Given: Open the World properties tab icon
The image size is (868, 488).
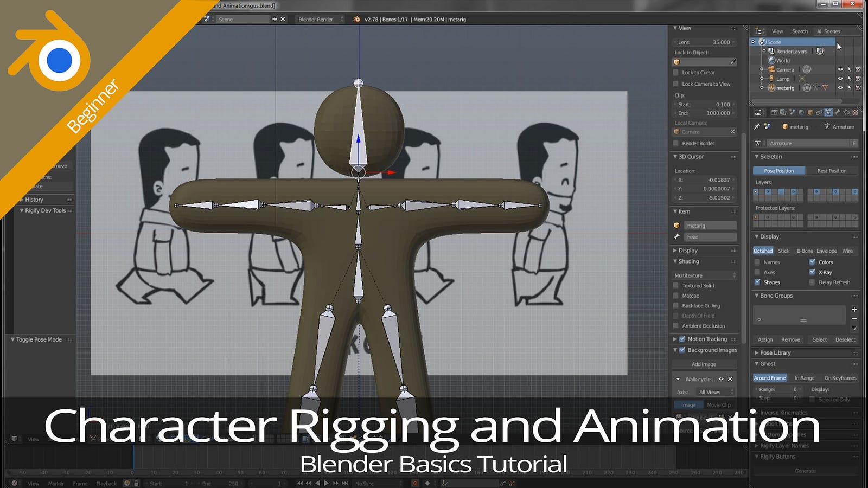Looking at the screenshot, I should coord(801,112).
